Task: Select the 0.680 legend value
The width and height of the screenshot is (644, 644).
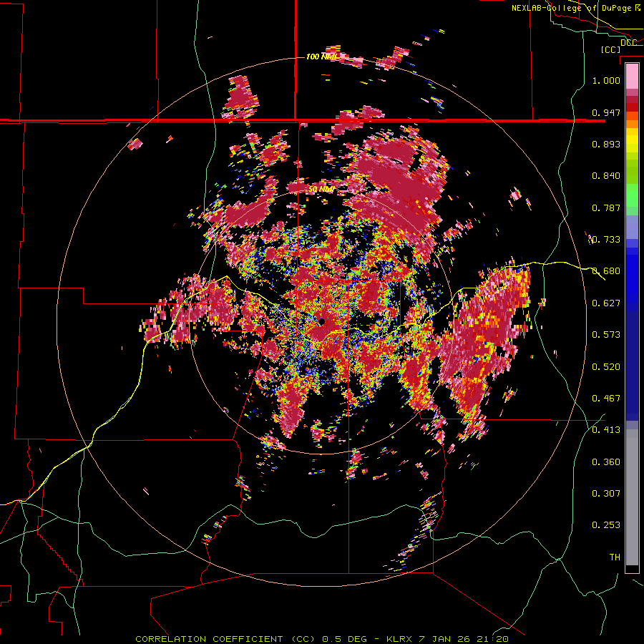Action: 606,271
